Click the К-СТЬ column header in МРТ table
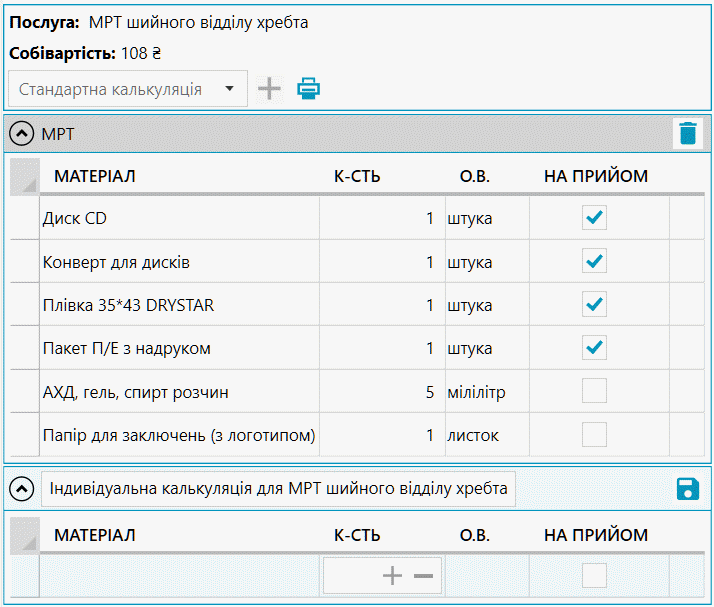 click(357, 176)
